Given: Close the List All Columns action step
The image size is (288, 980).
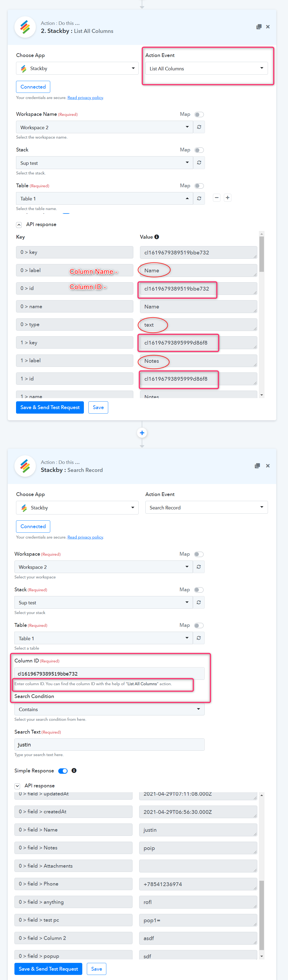Looking at the screenshot, I should click(x=268, y=27).
